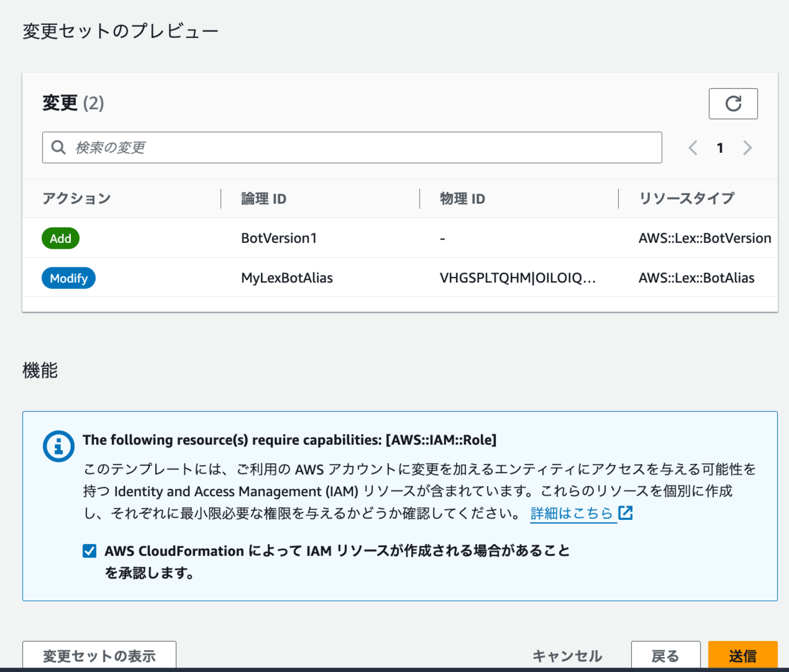Viewport: 789px width, 672px height.
Task: Click the blue info icon
Action: tap(58, 446)
